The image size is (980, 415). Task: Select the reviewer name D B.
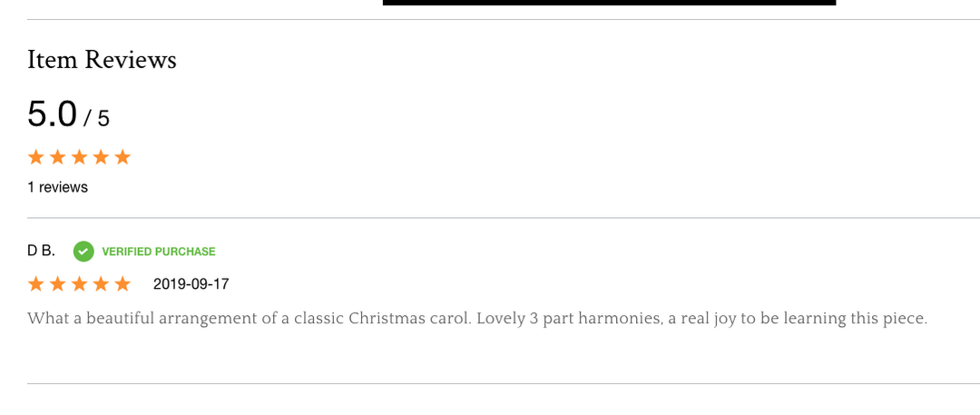tap(41, 251)
